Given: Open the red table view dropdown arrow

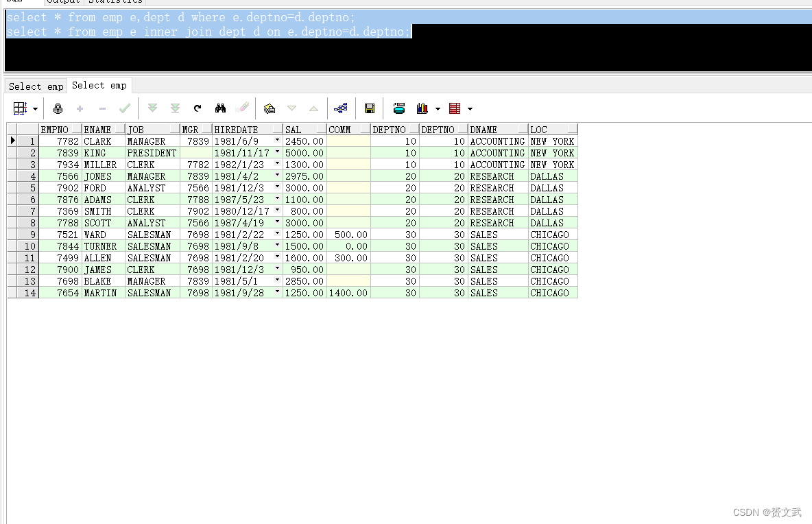Looking at the screenshot, I should point(470,109).
